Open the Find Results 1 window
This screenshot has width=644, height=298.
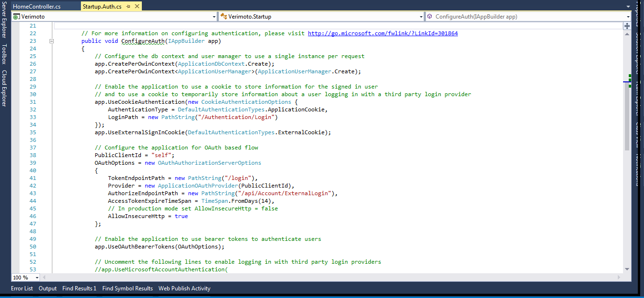(x=79, y=288)
